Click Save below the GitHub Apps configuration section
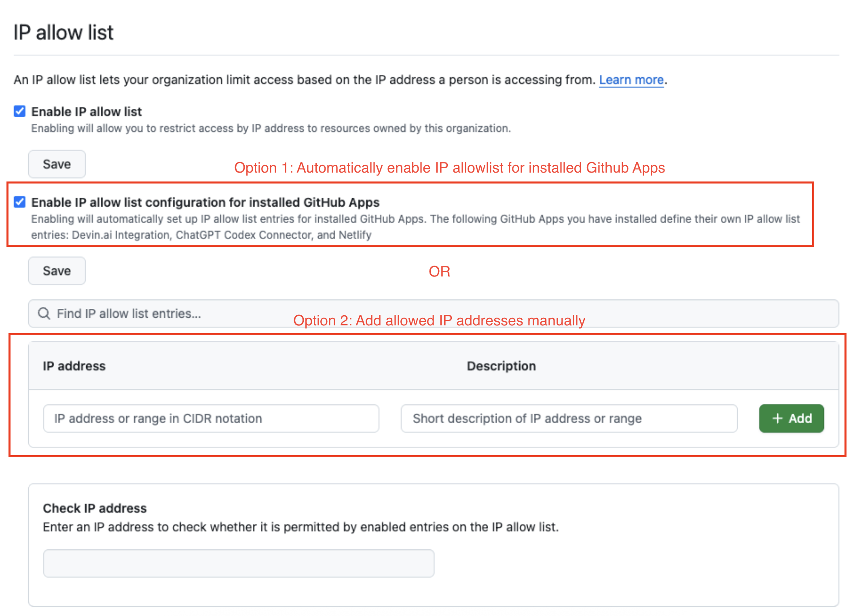 point(56,271)
